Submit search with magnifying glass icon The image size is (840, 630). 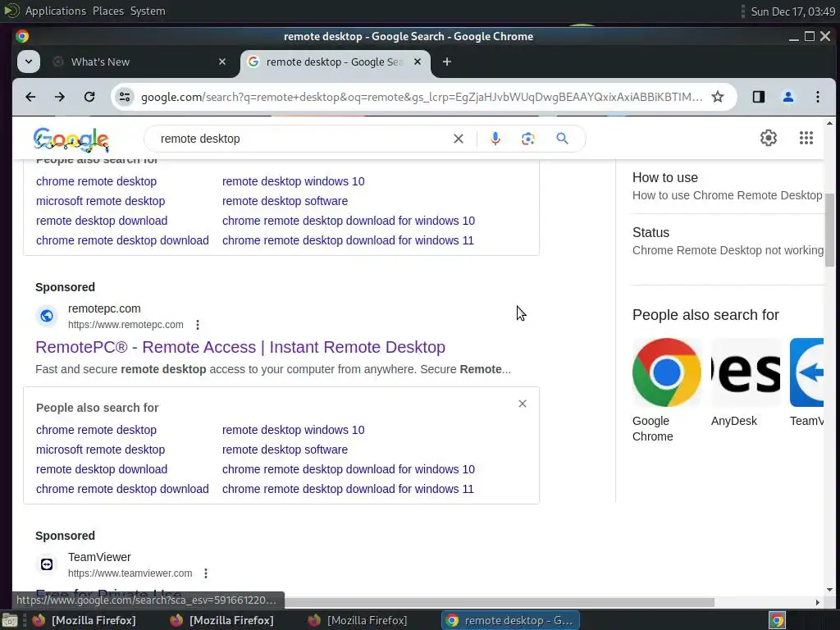tap(562, 139)
